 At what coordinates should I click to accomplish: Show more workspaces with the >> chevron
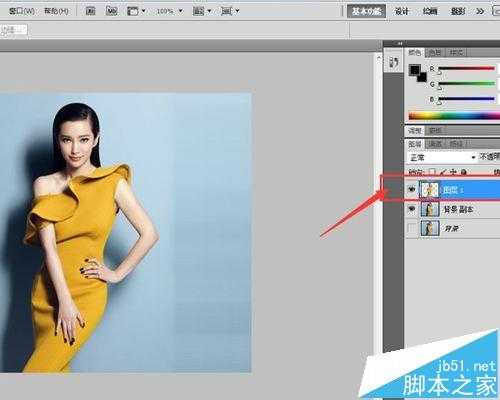point(480,12)
